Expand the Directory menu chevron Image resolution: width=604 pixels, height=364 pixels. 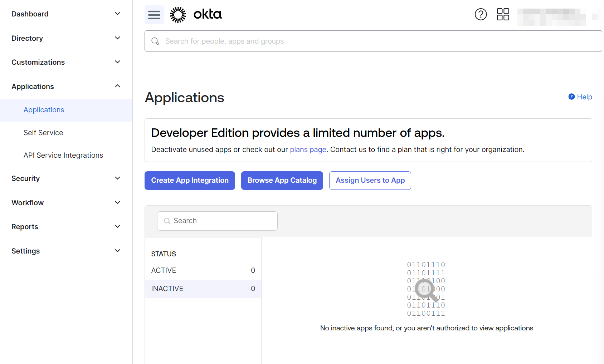(117, 38)
